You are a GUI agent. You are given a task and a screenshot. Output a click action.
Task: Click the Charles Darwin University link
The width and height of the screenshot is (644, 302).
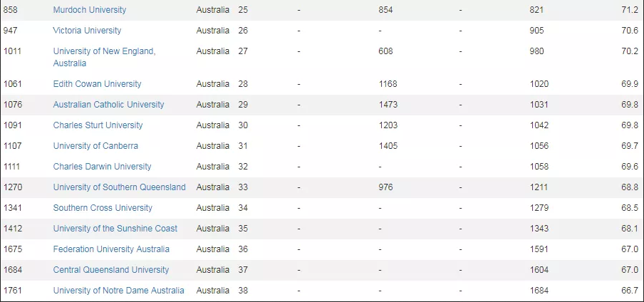click(x=102, y=167)
